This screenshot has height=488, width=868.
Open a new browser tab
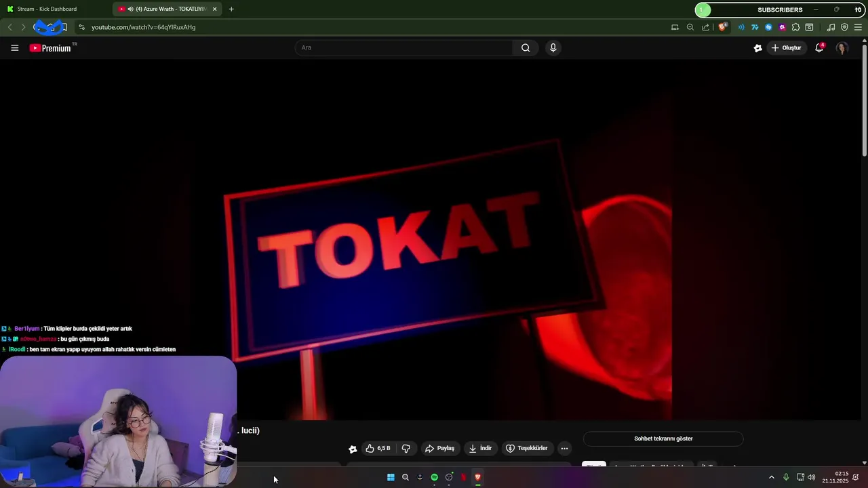point(231,9)
